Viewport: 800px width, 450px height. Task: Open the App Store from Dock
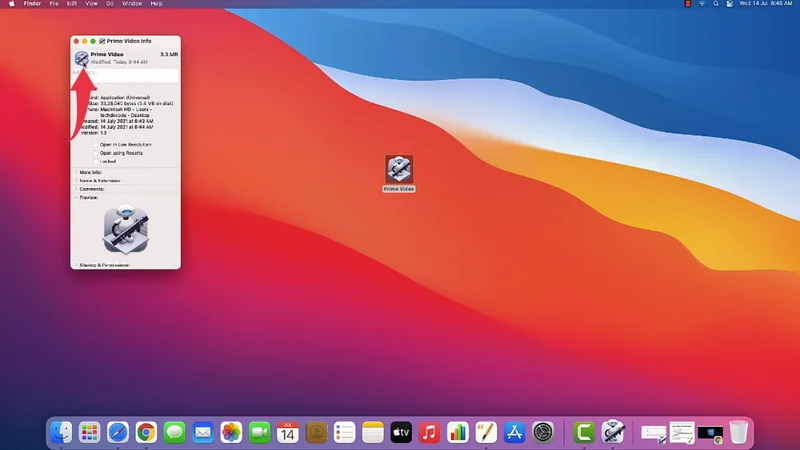515,432
